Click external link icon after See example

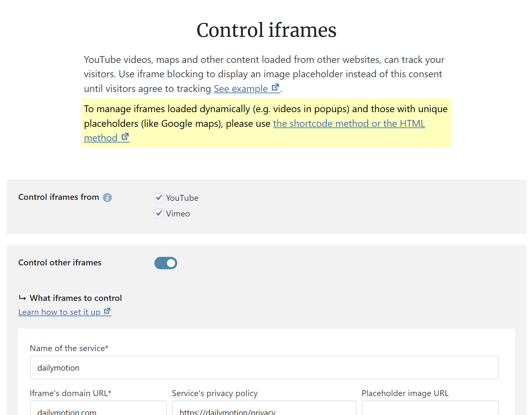click(x=275, y=87)
